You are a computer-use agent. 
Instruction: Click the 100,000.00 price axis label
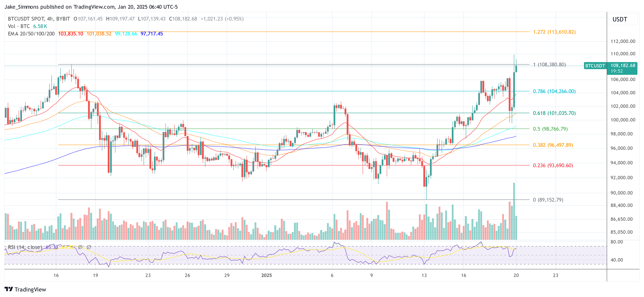(x=623, y=120)
